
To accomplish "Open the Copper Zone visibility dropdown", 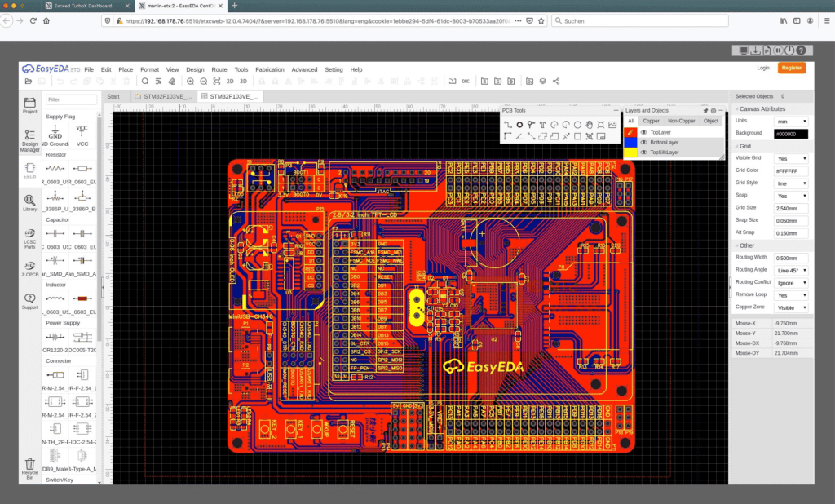I will point(791,307).
